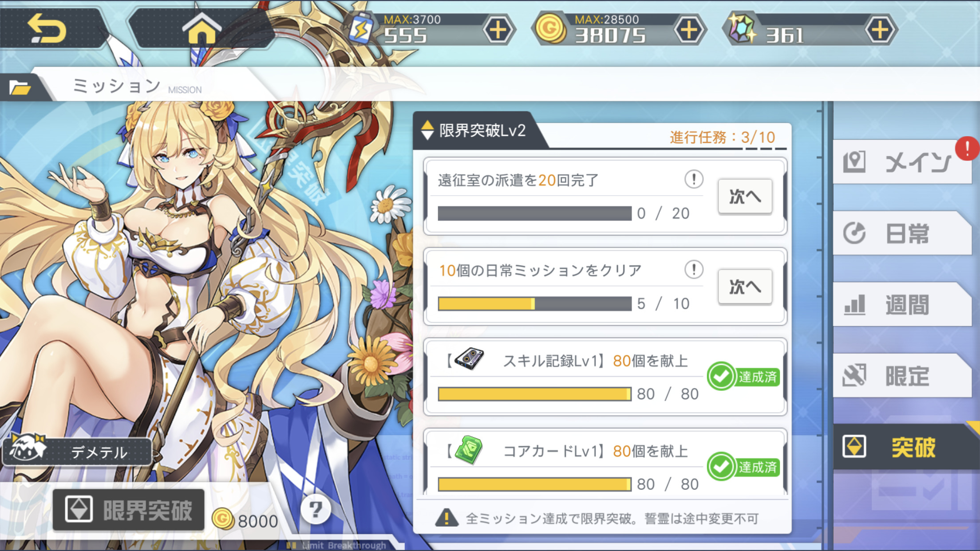Open the メイン mission tab

tap(902, 162)
